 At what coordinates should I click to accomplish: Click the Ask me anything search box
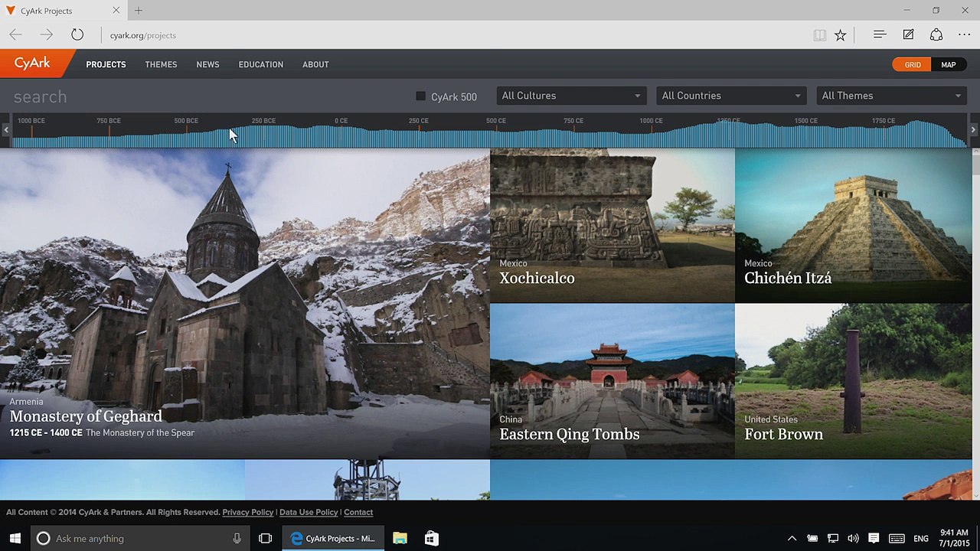click(142, 538)
